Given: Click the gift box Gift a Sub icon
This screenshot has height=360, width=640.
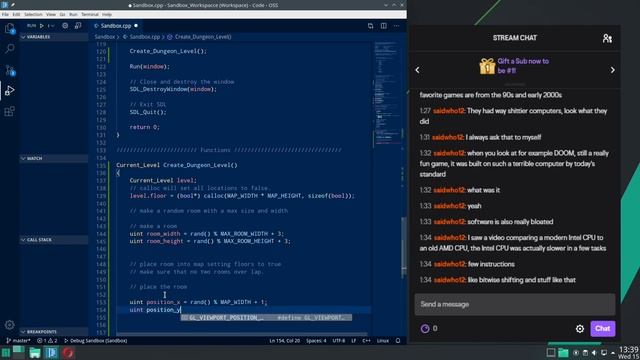Looking at the screenshot, I should point(487,66).
